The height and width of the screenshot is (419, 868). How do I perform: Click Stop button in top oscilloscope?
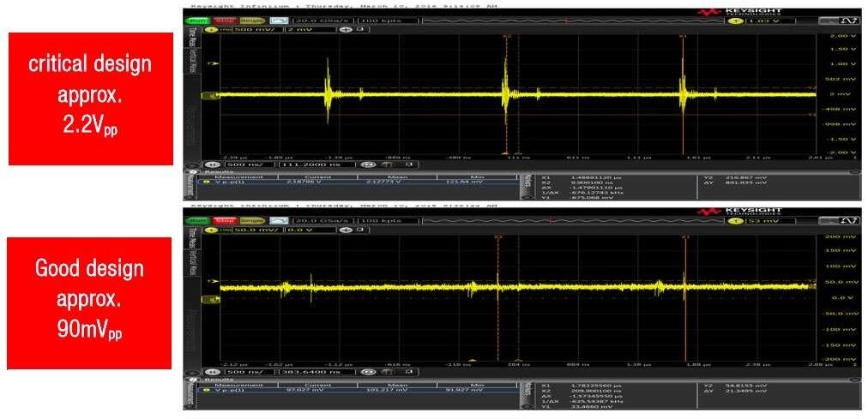click(x=224, y=21)
